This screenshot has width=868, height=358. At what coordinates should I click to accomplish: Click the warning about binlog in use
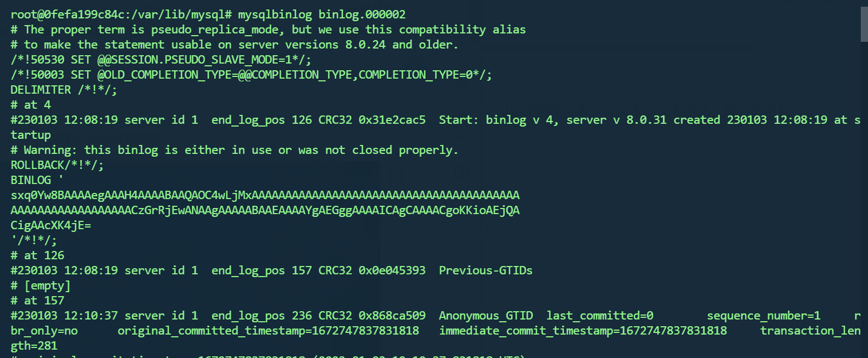pyautogui.click(x=234, y=150)
